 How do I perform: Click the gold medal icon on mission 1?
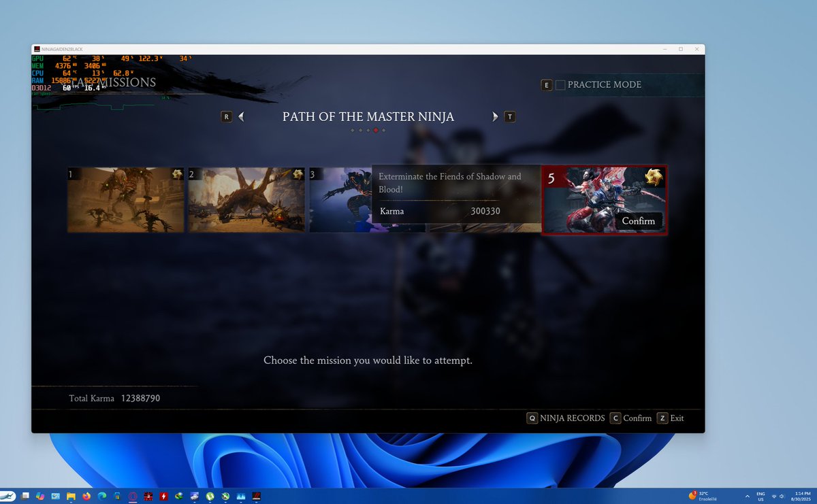[177, 174]
